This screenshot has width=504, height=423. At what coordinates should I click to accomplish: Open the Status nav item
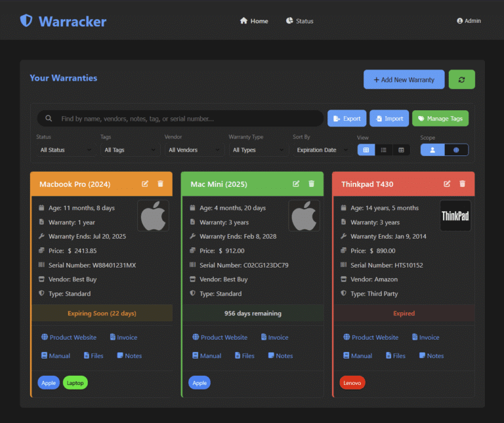(299, 21)
